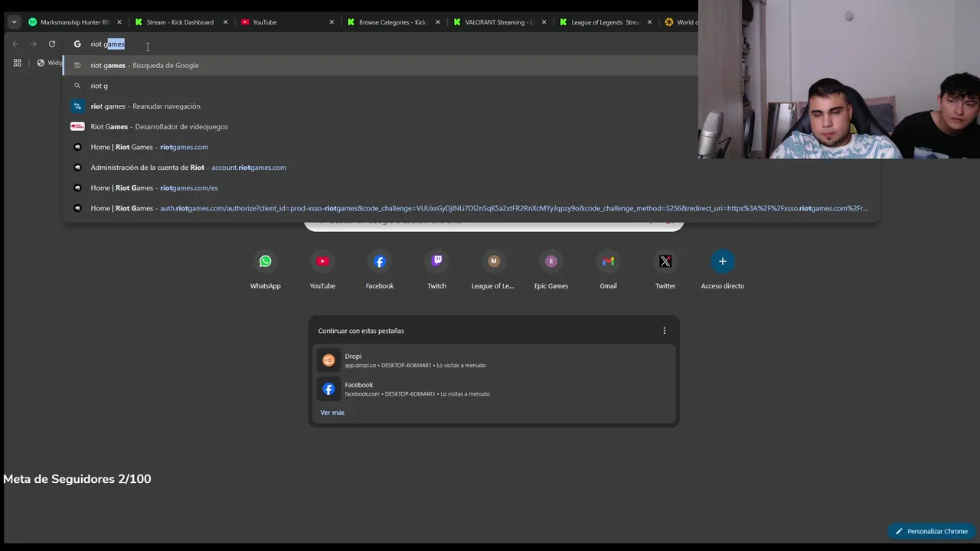The width and height of the screenshot is (980, 551).
Task: Reload the current page
Action: [x=52, y=44]
